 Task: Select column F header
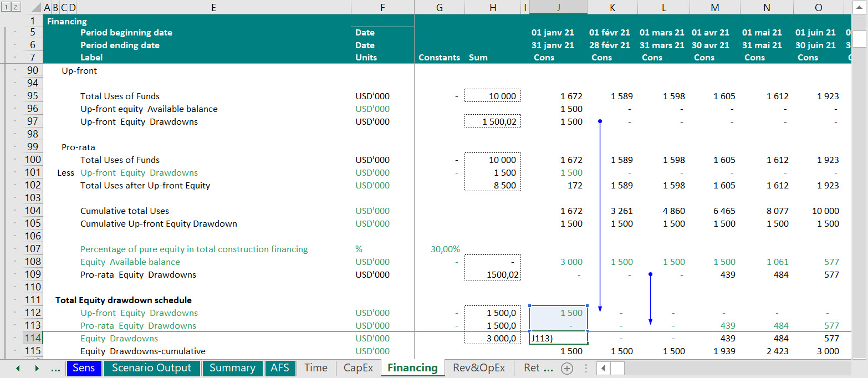382,7
